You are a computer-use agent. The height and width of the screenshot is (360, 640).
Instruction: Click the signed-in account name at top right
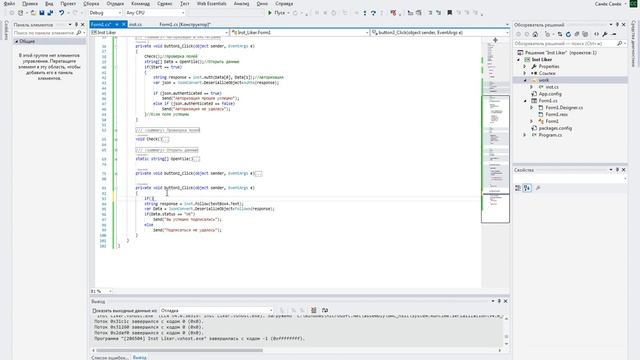(x=608, y=4)
